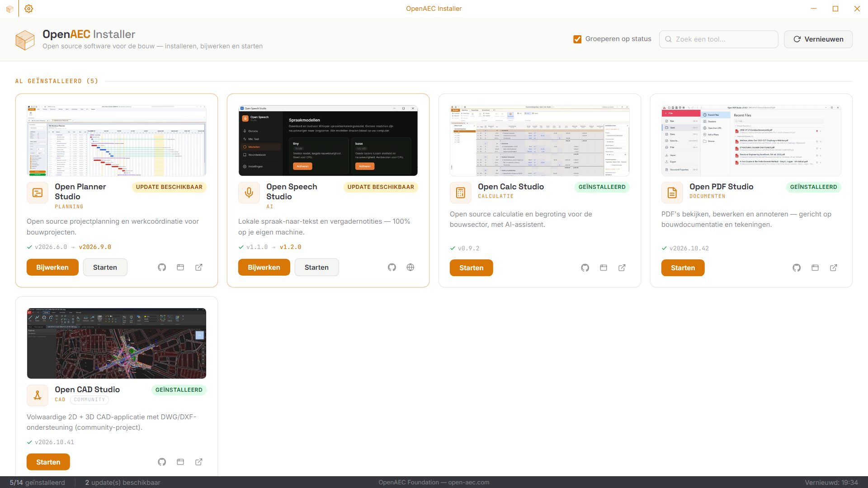Click Open Speech Studio screenshot thumbnail
Screen dimensions: 868x488
point(328,141)
